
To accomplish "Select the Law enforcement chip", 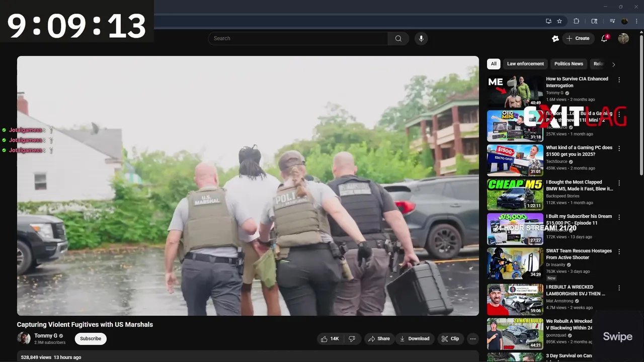I will [x=525, y=64].
